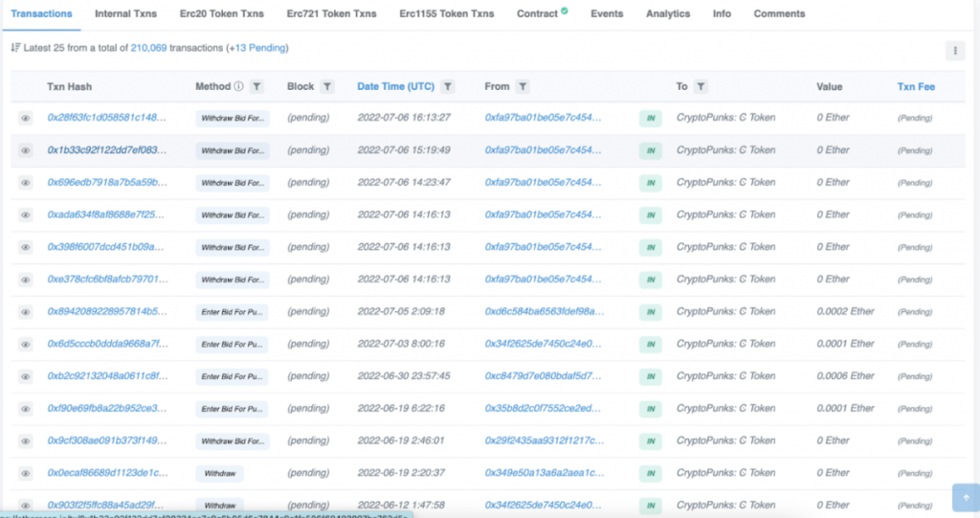Open the Erc20 Token Txns tab
980x518 pixels.
[x=222, y=13]
